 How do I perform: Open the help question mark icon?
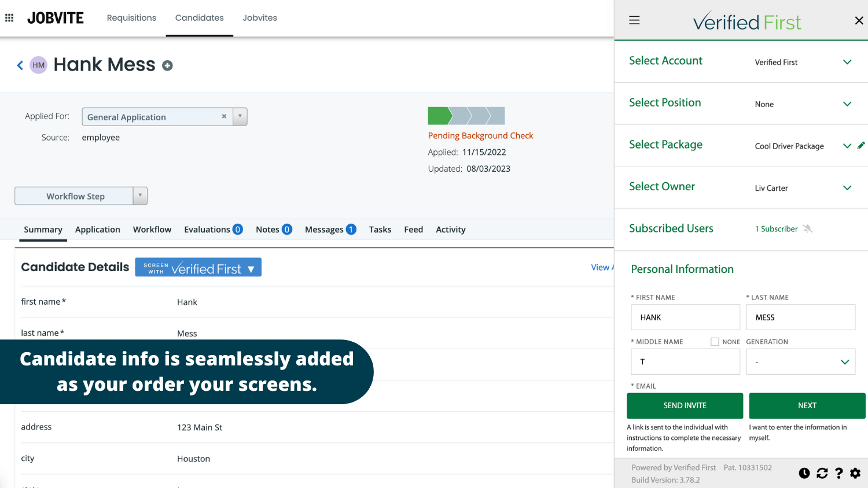click(838, 474)
